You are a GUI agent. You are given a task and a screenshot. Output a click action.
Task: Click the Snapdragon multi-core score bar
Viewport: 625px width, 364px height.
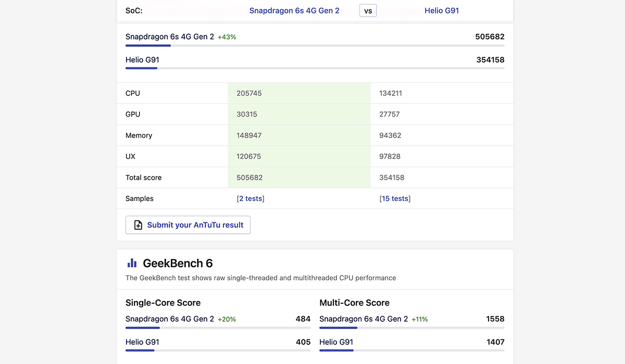pos(412,328)
